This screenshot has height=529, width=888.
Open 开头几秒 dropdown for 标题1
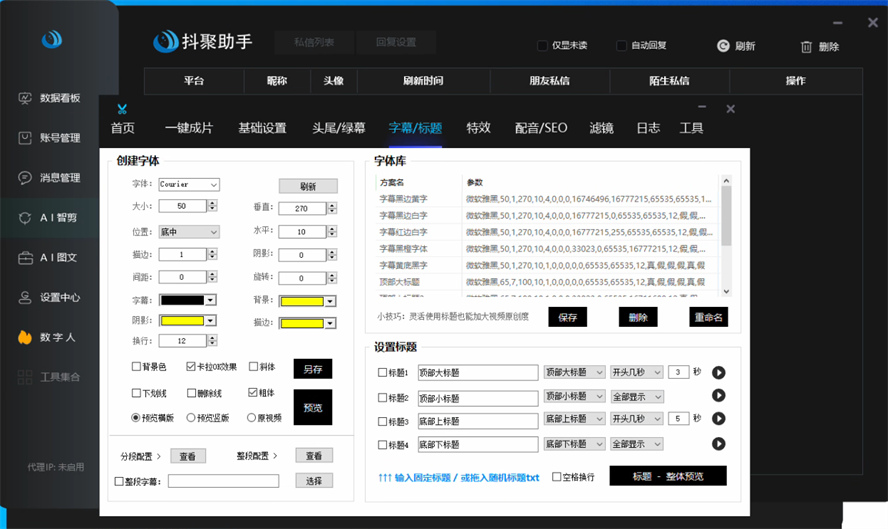pyautogui.click(x=637, y=372)
